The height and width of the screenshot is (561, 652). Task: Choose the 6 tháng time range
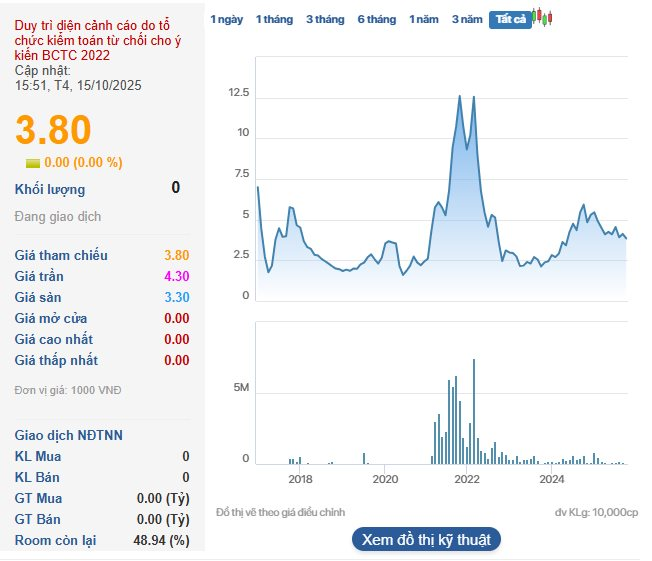pyautogui.click(x=376, y=20)
